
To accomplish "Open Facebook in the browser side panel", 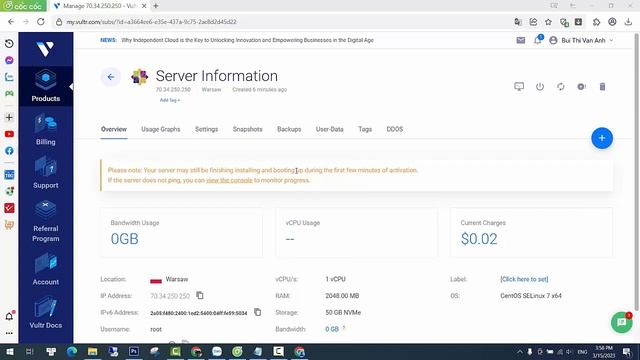I will [9, 151].
